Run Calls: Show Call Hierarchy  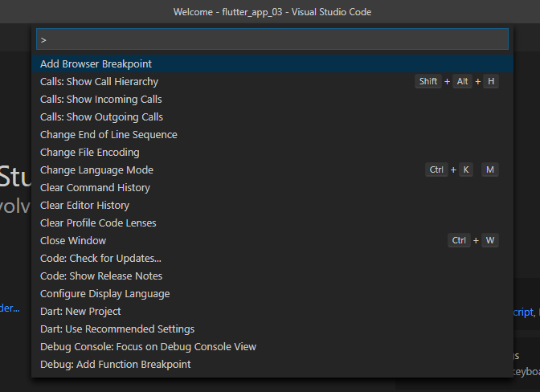point(272,82)
